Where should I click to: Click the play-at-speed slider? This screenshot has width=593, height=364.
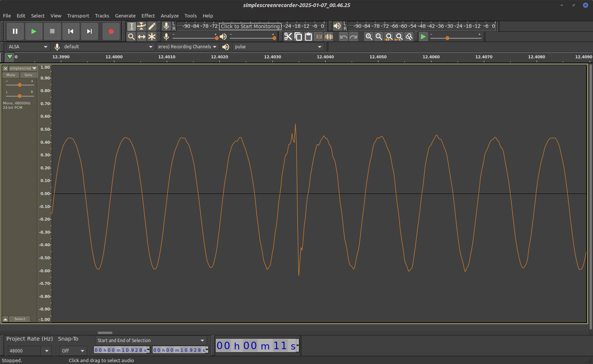[x=456, y=37]
